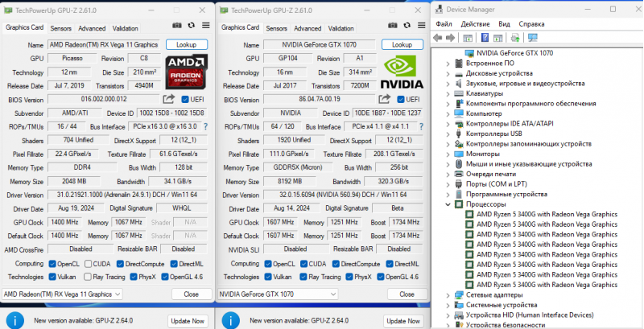Click the Bus Interface question mark in NVIDIA window

tap(421, 126)
